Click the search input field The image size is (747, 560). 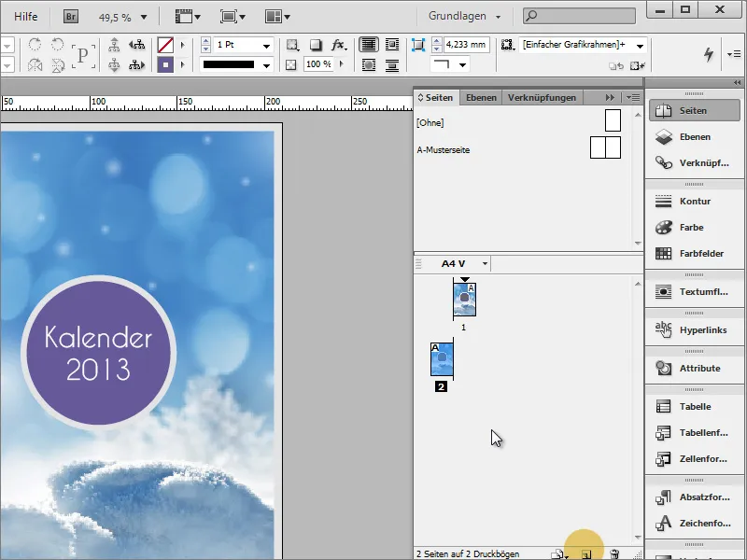point(579,16)
